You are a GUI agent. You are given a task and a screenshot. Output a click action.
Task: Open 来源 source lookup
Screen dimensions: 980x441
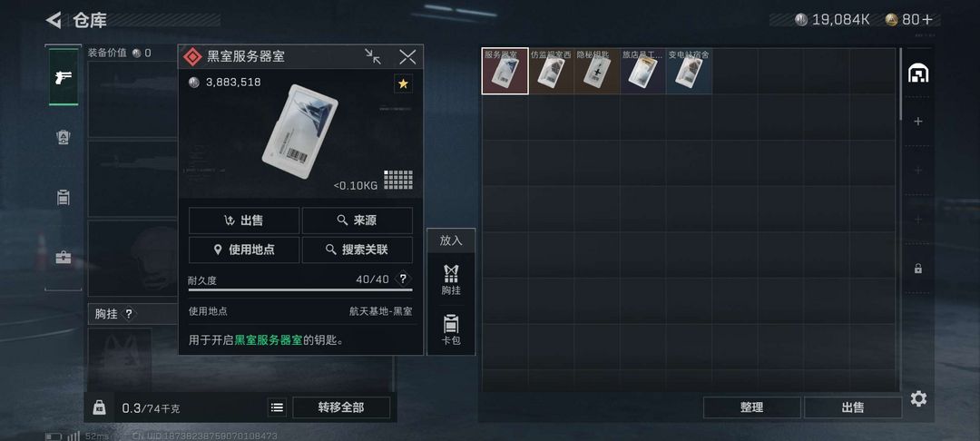tap(357, 220)
